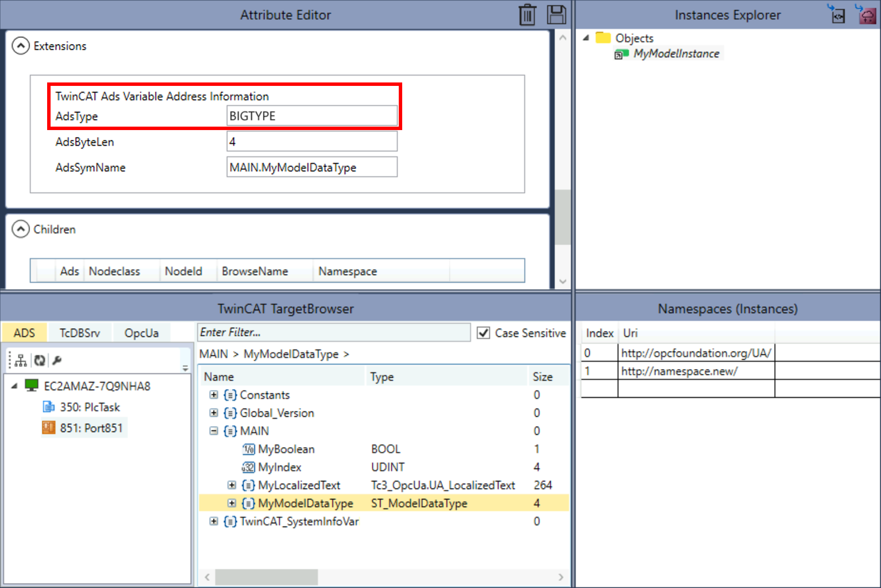Screen dimensions: 881x588
Task: Sort by the Type column header
Action: (447, 376)
